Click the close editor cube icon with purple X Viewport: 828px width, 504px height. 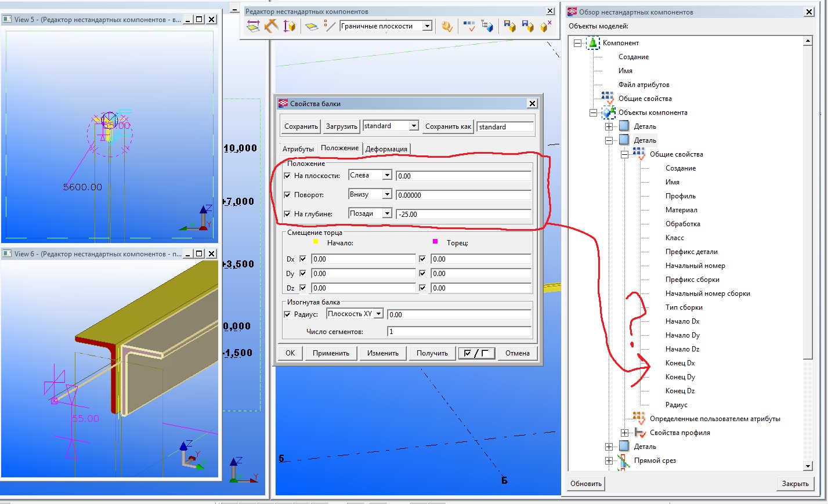pyautogui.click(x=545, y=26)
